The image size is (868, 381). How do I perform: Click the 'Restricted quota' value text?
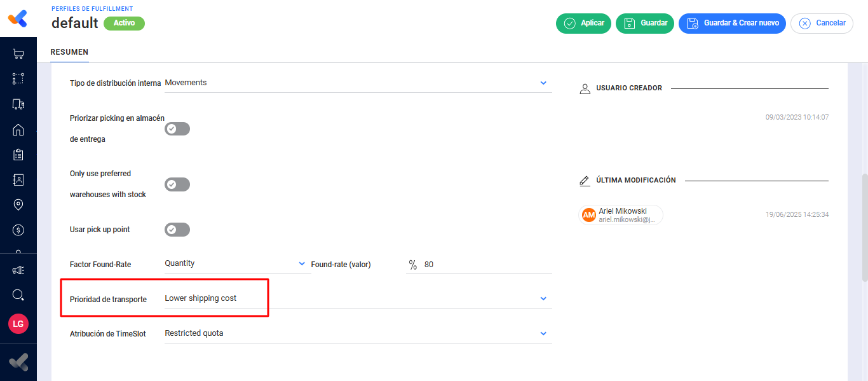(194, 333)
